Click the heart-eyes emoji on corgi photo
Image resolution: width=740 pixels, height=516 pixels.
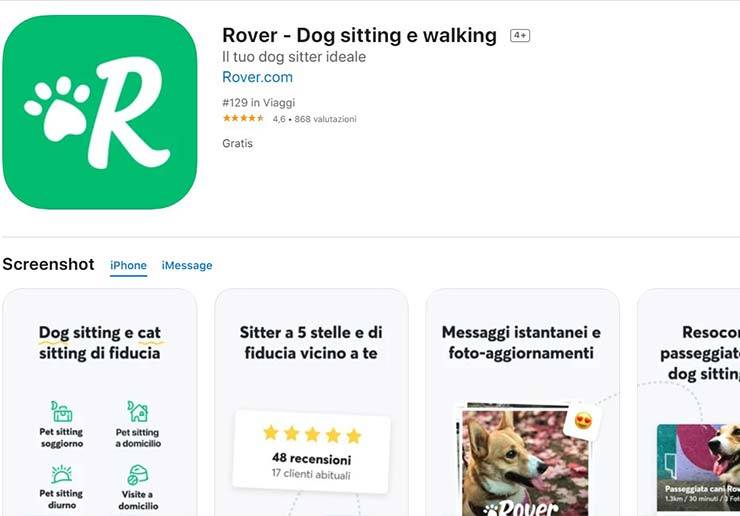pyautogui.click(x=583, y=420)
